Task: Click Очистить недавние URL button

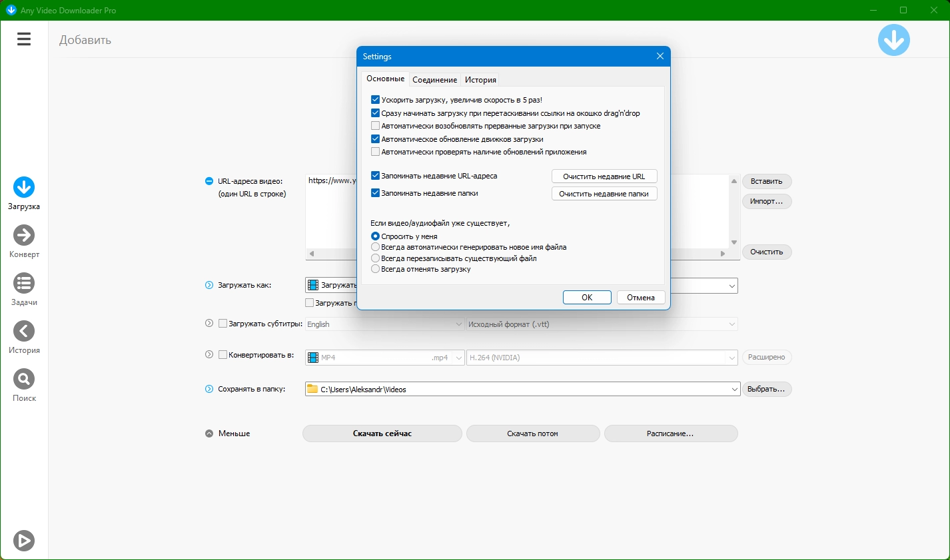Action: 604,176
